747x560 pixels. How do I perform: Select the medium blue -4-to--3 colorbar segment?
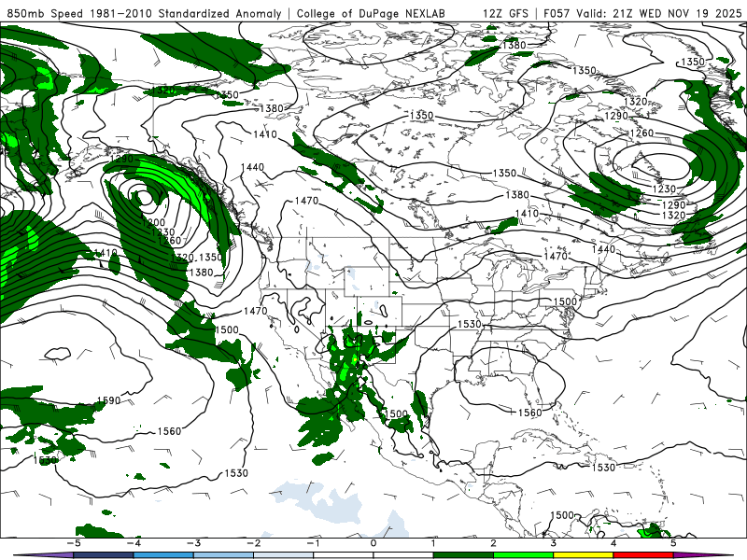(x=163, y=555)
